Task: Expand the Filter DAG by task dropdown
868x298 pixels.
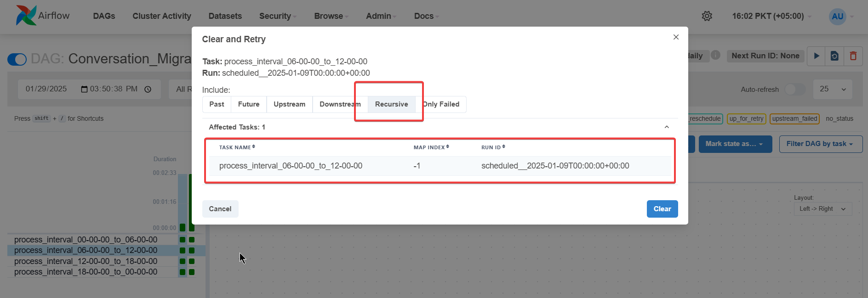Action: coord(820,144)
